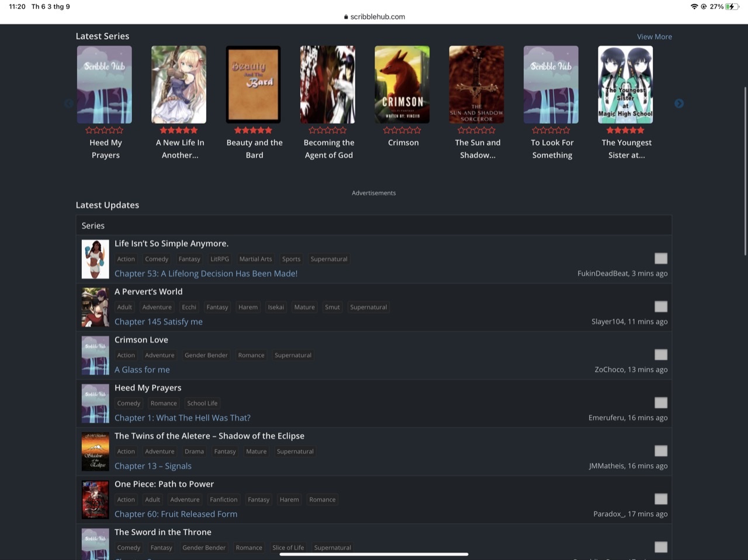The image size is (748, 560).
Task: Click cover icon for A Pervert's World
Action: pyautogui.click(x=95, y=307)
